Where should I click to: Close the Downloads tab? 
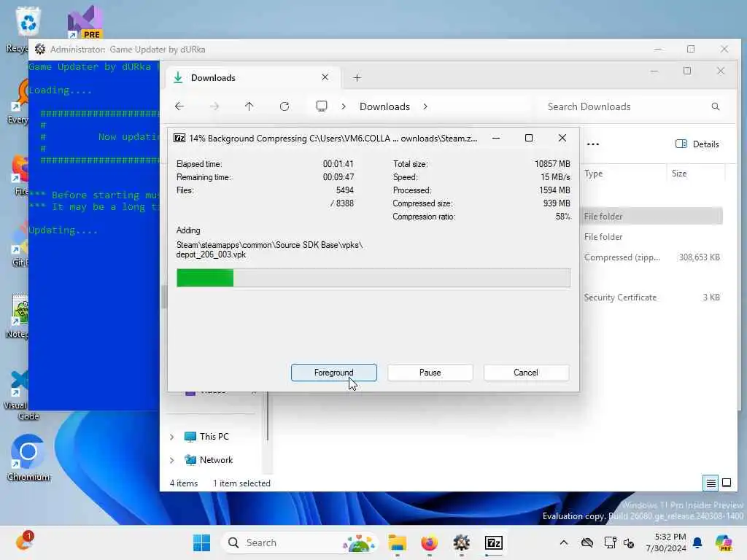click(325, 77)
